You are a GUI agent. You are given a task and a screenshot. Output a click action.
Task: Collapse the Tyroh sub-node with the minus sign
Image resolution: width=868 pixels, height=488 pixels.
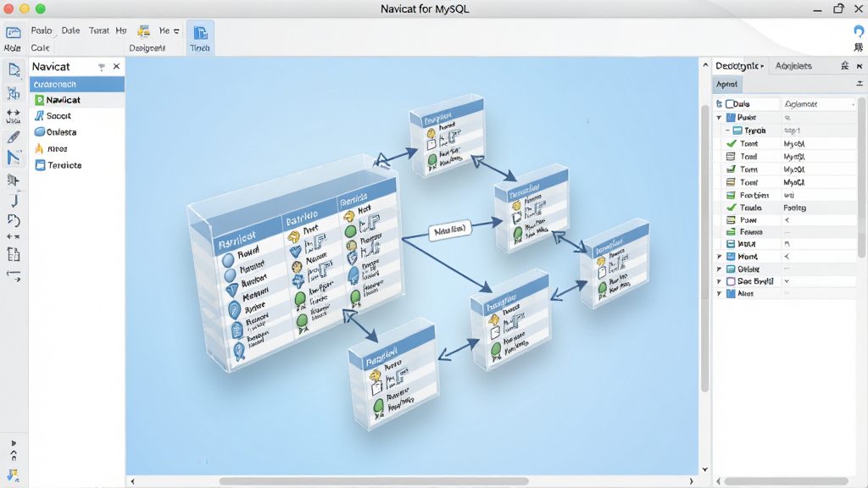tap(727, 130)
